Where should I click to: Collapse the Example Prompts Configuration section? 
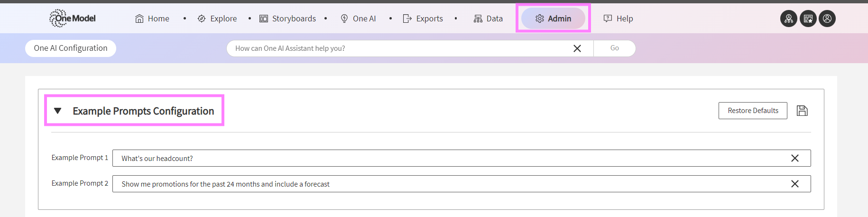(58, 111)
